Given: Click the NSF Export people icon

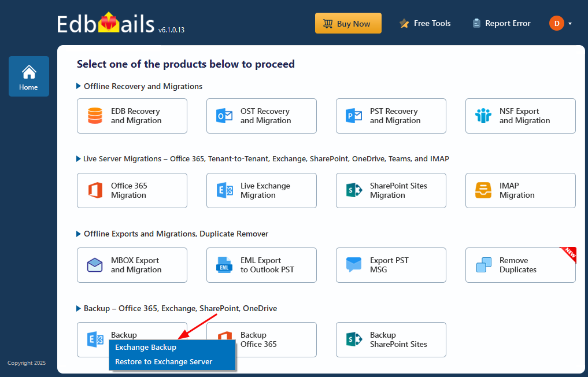Looking at the screenshot, I should [483, 116].
